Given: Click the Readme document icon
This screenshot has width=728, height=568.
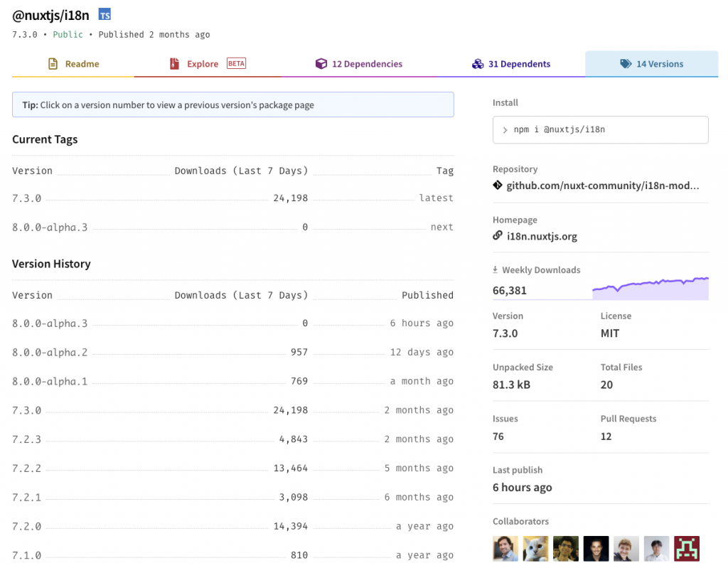Looking at the screenshot, I should click(53, 64).
